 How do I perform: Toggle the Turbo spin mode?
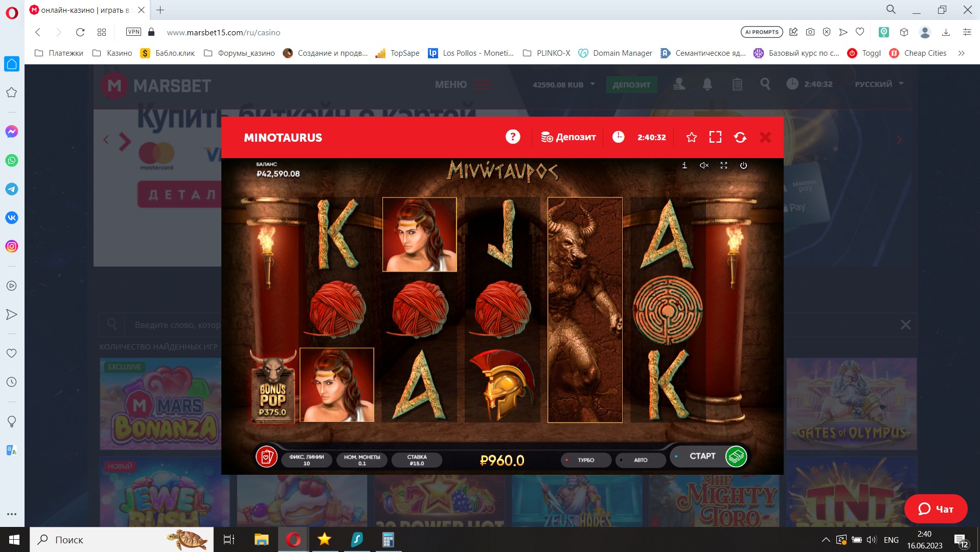click(x=585, y=460)
